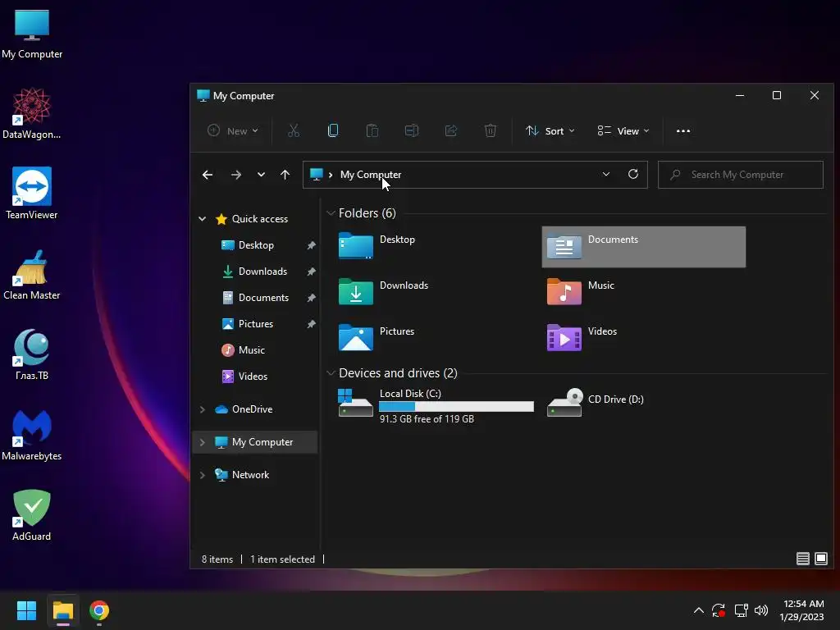The width and height of the screenshot is (840, 630).
Task: Open the clock and date flyout
Action: click(x=802, y=610)
